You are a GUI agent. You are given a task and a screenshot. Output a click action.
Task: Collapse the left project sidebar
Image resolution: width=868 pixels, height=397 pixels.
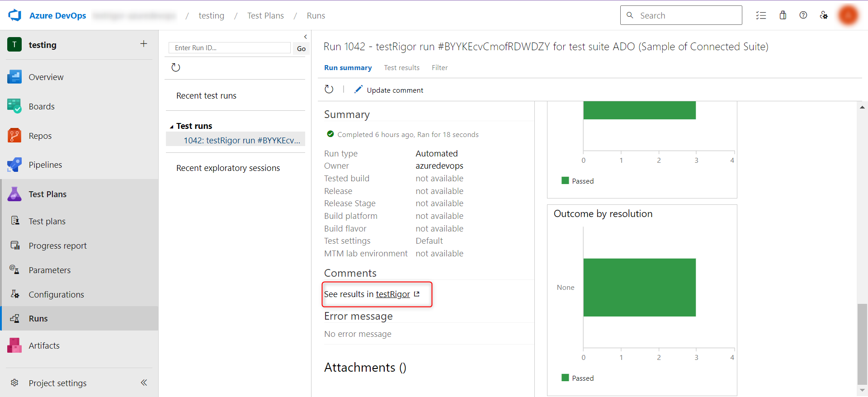tap(144, 383)
